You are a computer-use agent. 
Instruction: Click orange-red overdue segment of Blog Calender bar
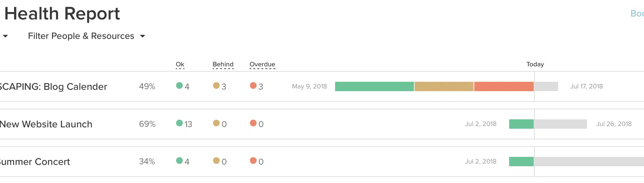point(504,86)
